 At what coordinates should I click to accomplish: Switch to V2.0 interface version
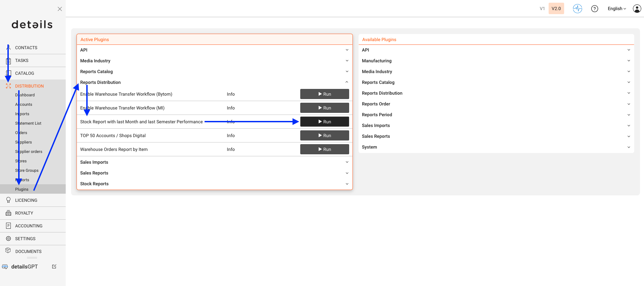(556, 9)
